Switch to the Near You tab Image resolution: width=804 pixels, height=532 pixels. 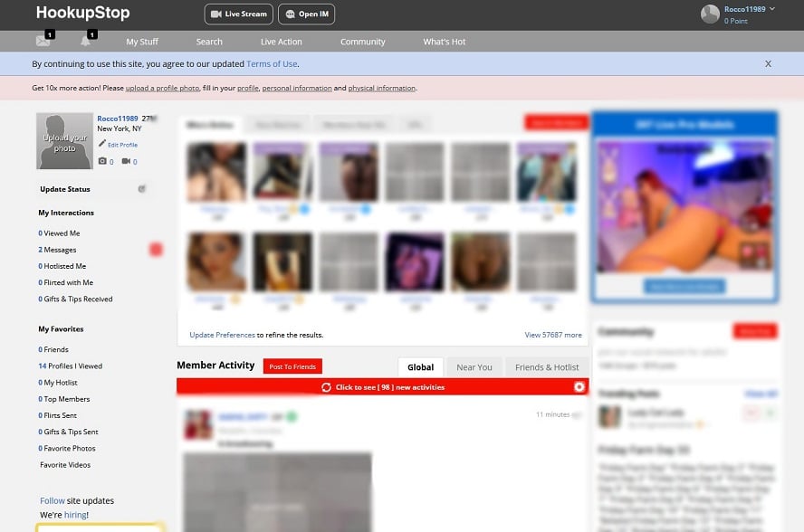pos(474,367)
